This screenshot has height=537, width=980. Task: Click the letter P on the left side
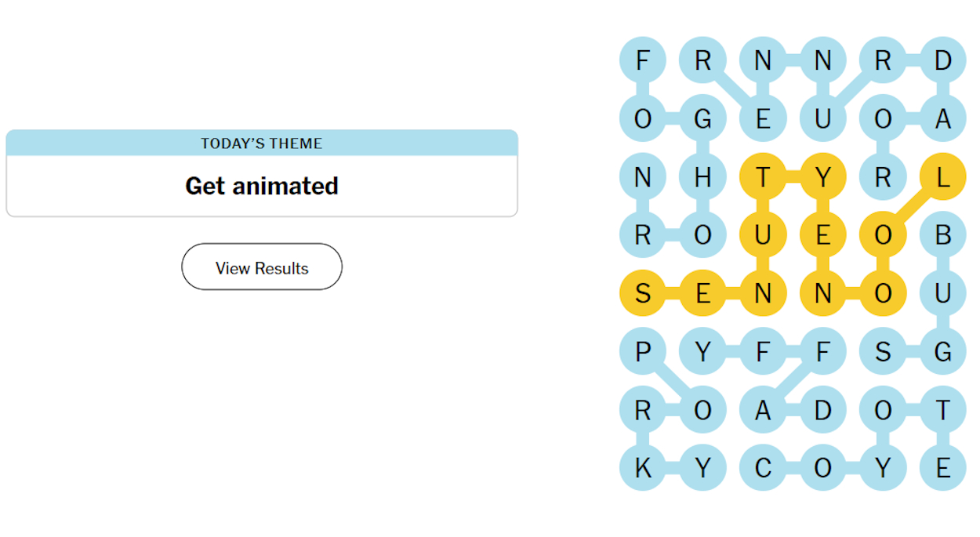click(x=643, y=351)
